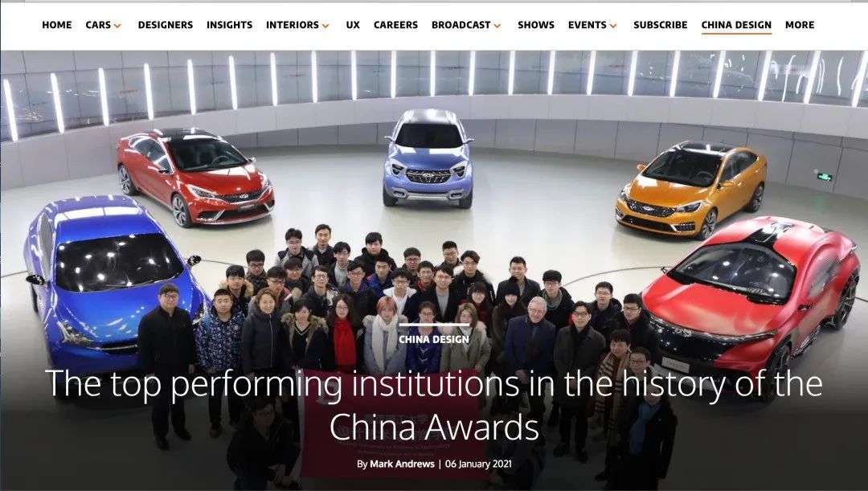Select INSIGHTS in the navigation bar
The height and width of the screenshot is (491, 868).
click(x=229, y=25)
